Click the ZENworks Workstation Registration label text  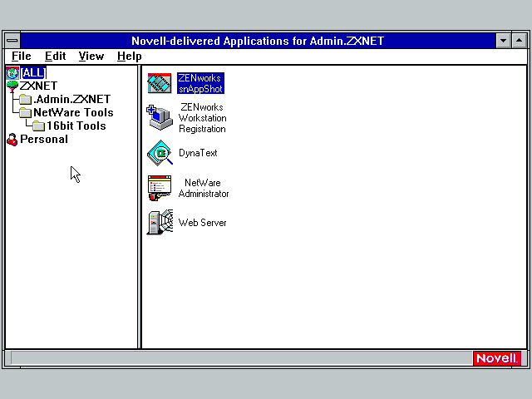click(x=203, y=118)
